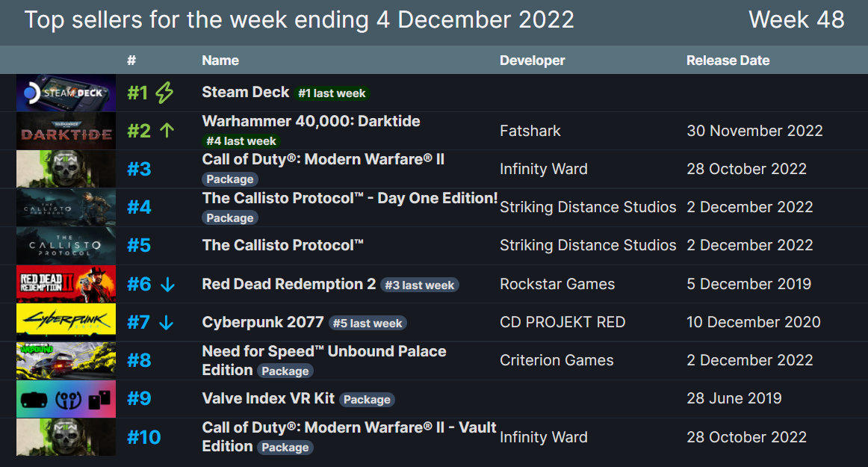Open the Steam Deck thumbnail image
The width and height of the screenshot is (868, 467).
click(x=66, y=93)
